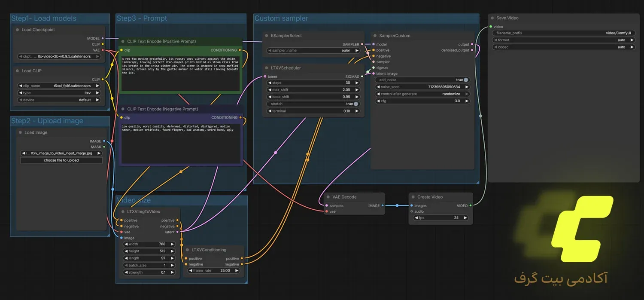Click the VAE output port on Load Checkpoint
644x300 pixels.
[102, 50]
